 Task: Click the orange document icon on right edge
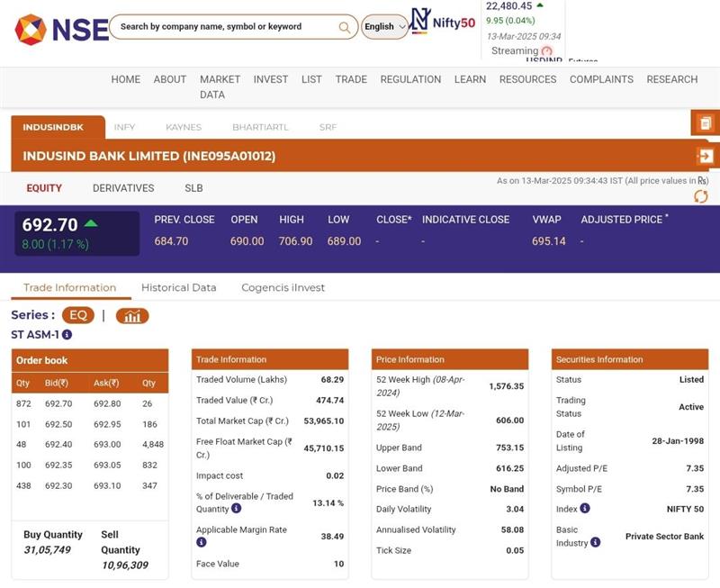705,123
